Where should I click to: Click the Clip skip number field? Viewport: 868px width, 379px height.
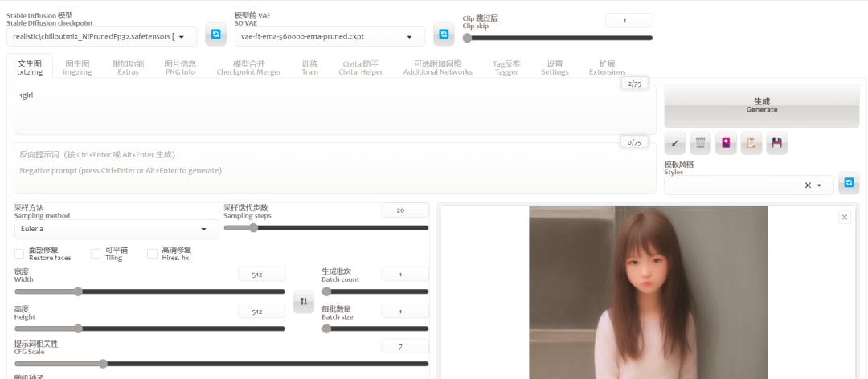coord(628,20)
